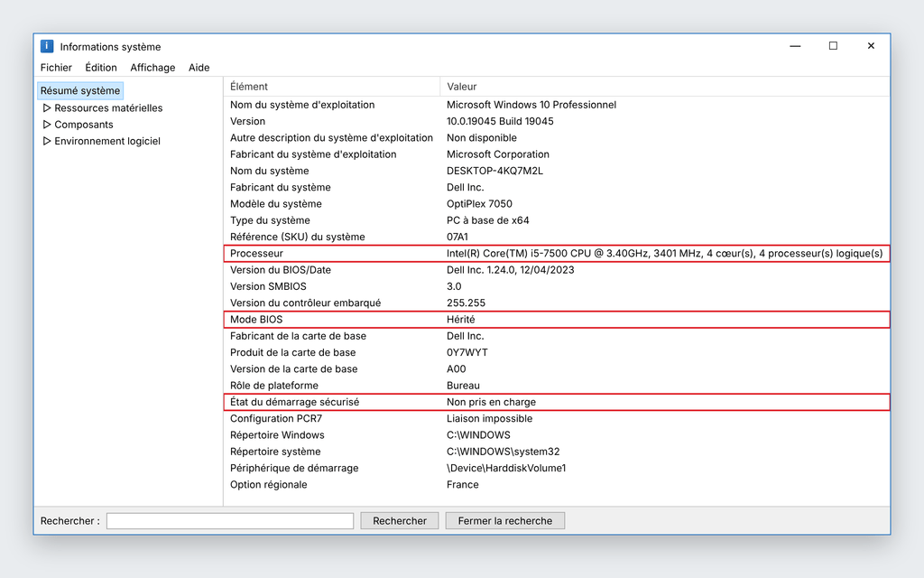Click the Valeur column header
Image resolution: width=924 pixels, height=578 pixels.
pos(665,86)
